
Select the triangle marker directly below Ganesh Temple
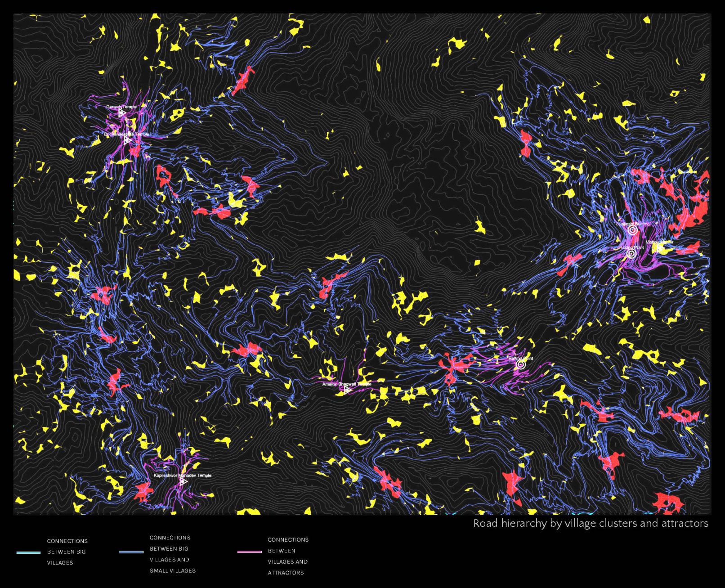click(x=128, y=140)
